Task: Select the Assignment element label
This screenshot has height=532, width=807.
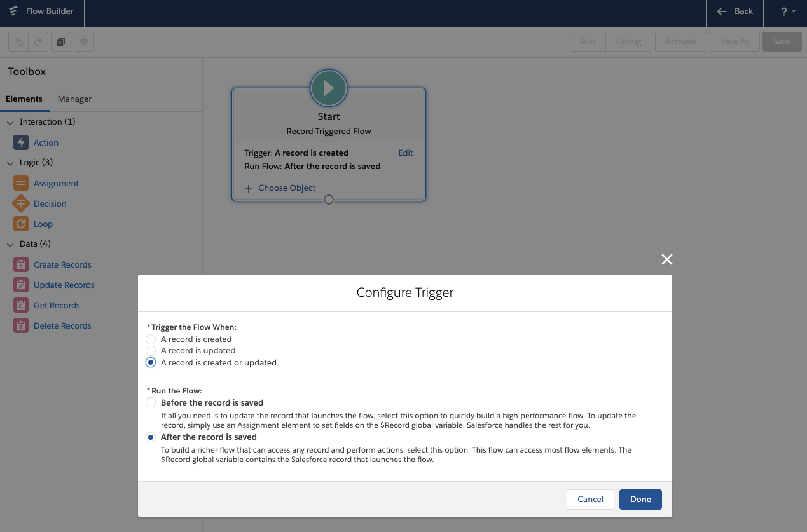Action: (x=56, y=184)
